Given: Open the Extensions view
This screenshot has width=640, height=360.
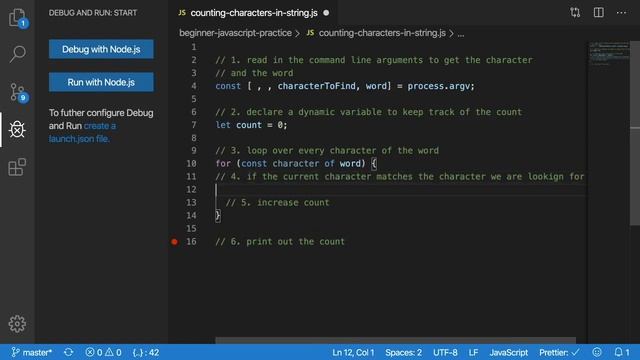Looking at the screenshot, I should click(x=17, y=167).
